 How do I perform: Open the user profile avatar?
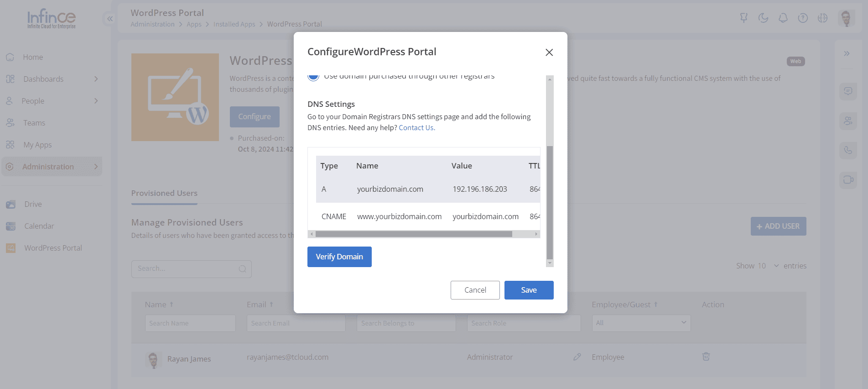(846, 18)
